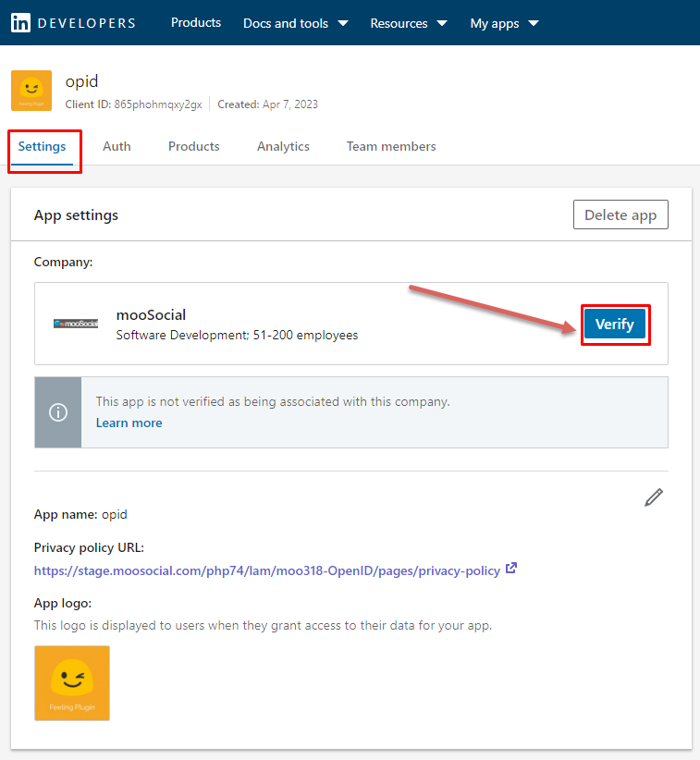This screenshot has width=700, height=760.
Task: Click the Delete app button
Action: coord(620,215)
